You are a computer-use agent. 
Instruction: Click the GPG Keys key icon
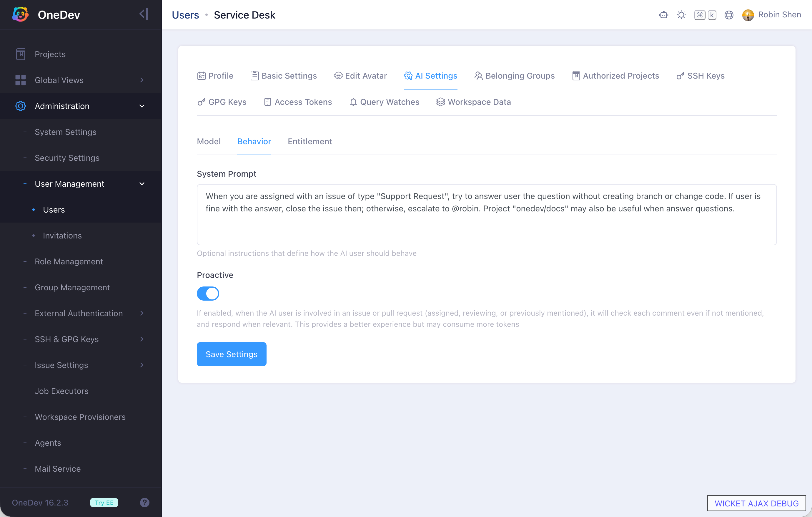201,102
